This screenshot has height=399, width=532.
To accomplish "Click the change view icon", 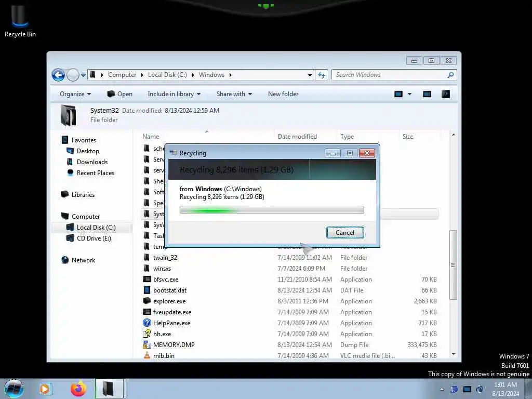I will click(398, 94).
